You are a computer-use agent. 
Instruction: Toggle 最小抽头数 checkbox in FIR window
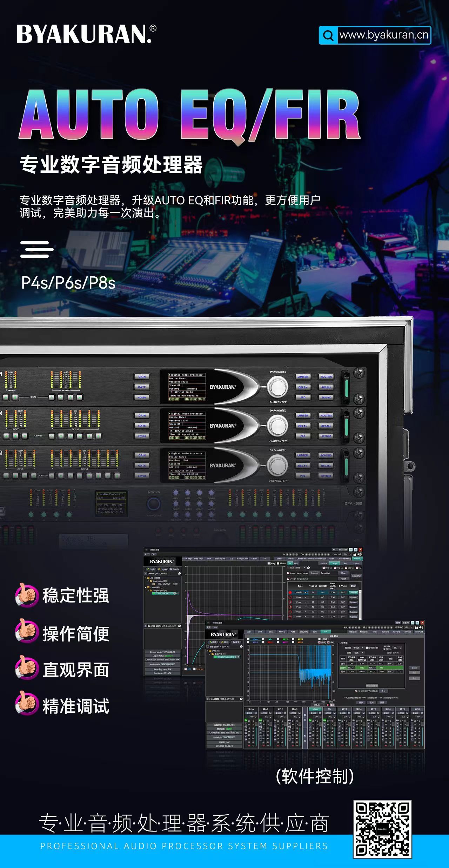coord(367,647)
